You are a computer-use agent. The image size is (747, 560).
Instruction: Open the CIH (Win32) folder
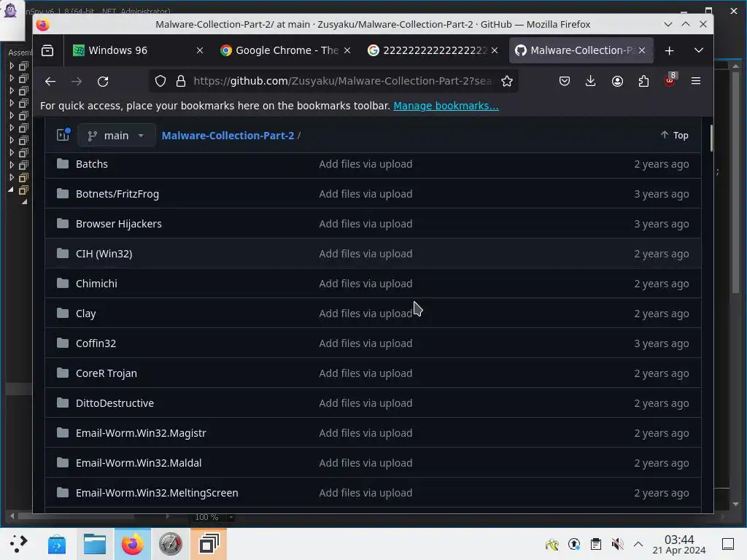coord(104,254)
